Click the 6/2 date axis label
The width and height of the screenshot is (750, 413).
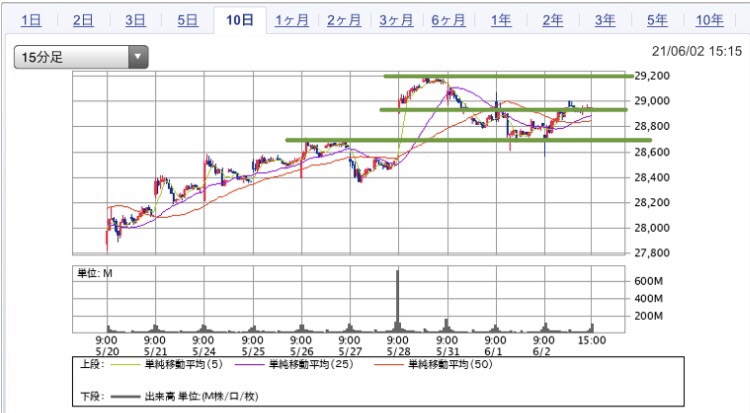pyautogui.click(x=542, y=351)
